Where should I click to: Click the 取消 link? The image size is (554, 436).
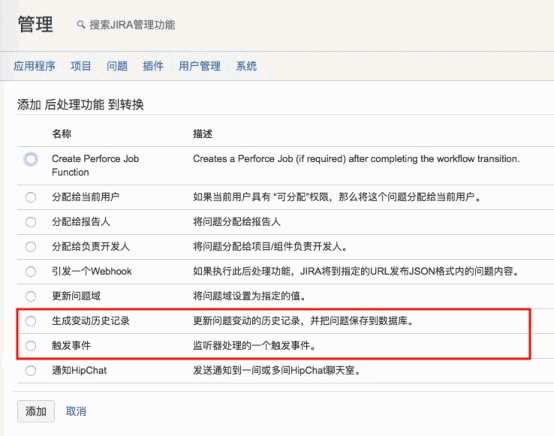click(x=76, y=411)
